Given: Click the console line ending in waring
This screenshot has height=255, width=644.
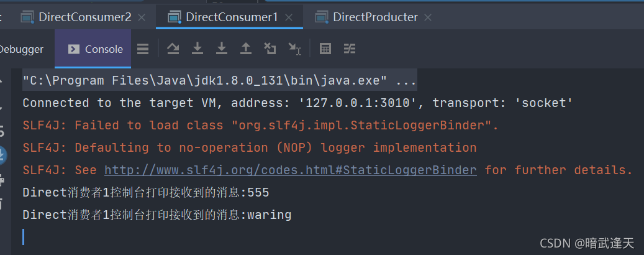Looking at the screenshot, I should pos(157,215).
